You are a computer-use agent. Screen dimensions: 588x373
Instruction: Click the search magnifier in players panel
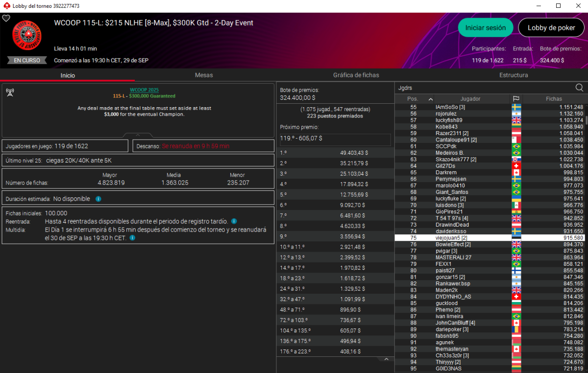(579, 88)
